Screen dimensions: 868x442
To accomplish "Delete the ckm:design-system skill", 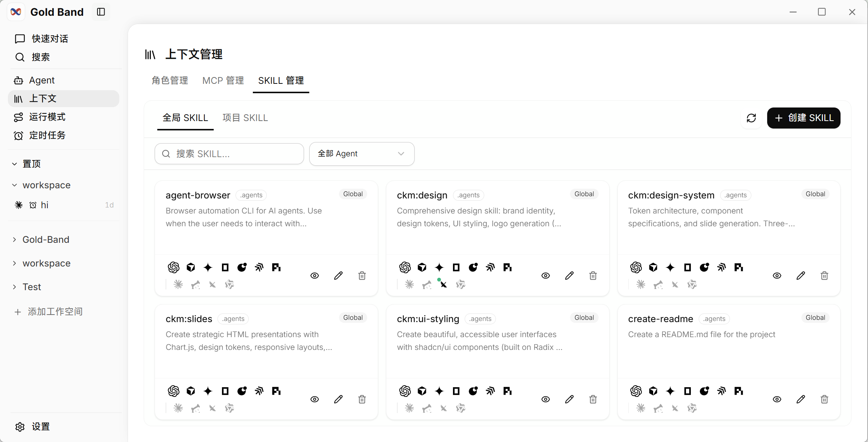I will click(x=824, y=275).
